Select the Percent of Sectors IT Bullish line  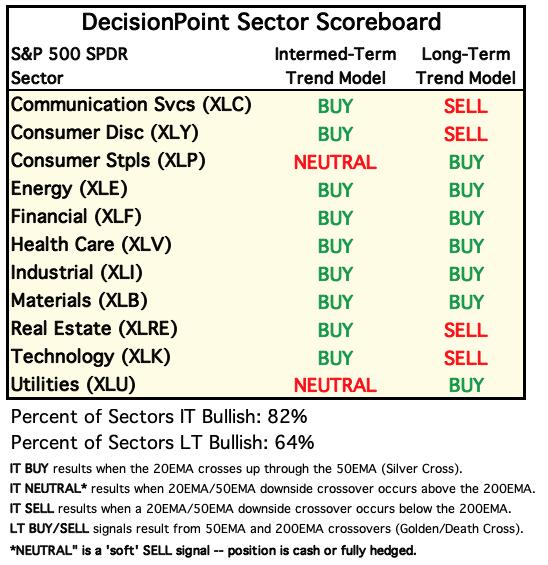click(159, 417)
